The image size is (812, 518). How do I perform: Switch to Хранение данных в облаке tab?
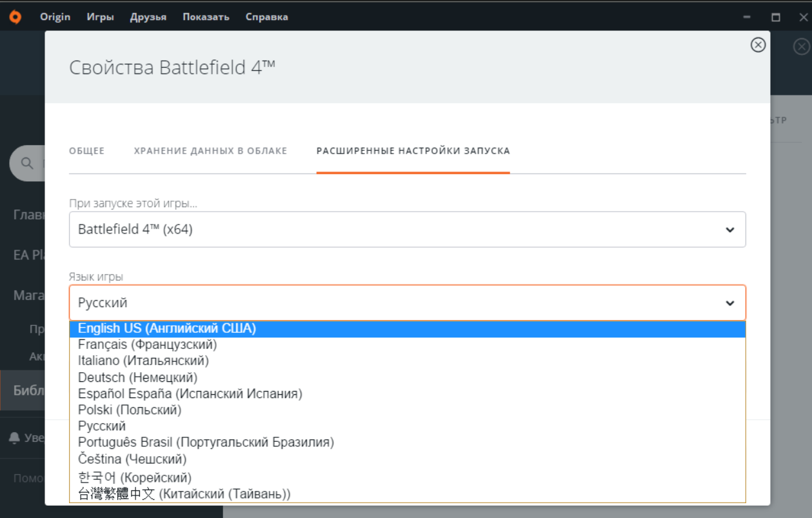tap(210, 151)
